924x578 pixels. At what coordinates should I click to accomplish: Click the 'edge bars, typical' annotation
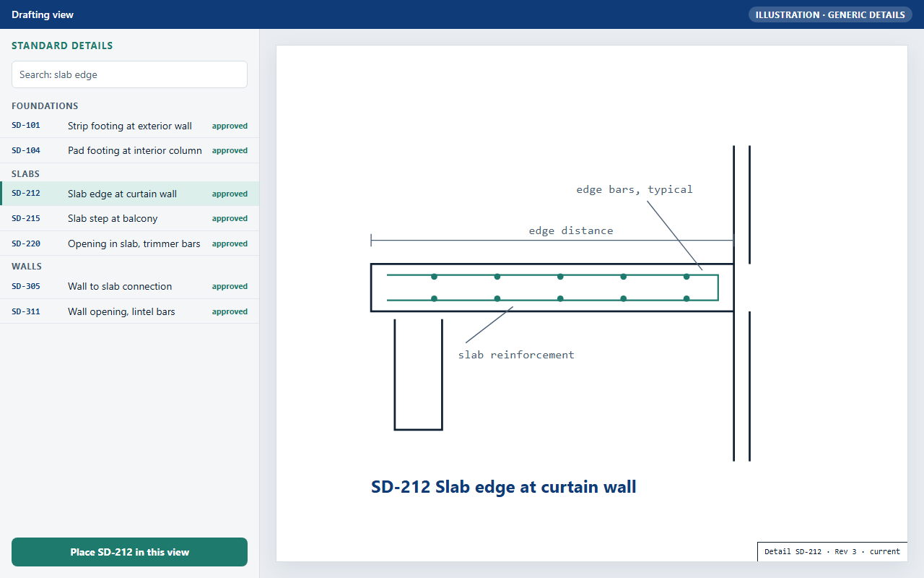click(x=635, y=189)
